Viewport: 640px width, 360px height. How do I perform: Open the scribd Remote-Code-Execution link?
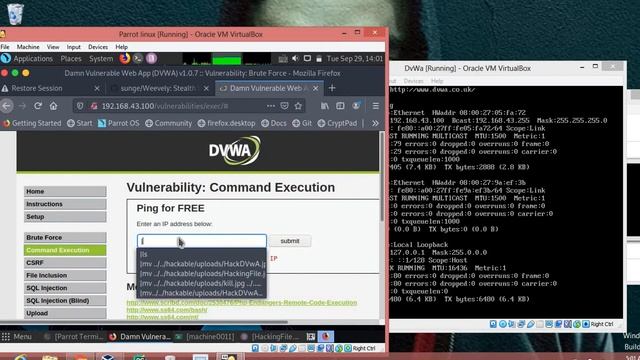pos(242,302)
